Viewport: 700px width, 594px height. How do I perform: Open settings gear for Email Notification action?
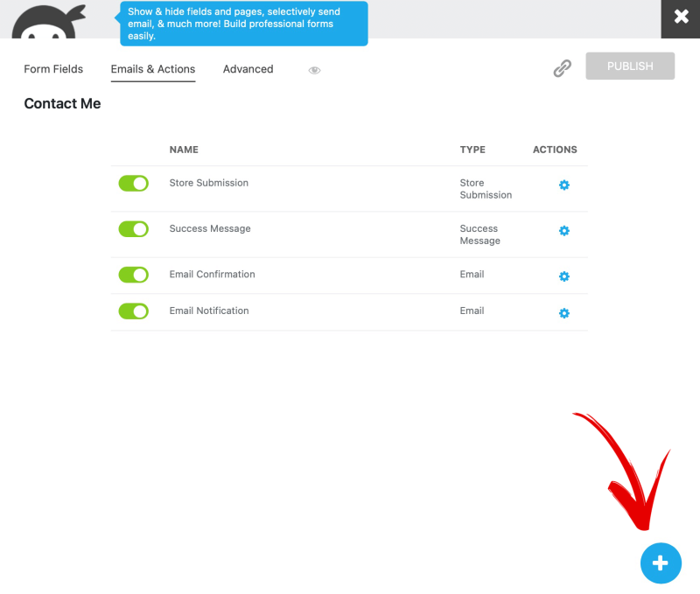tap(563, 312)
